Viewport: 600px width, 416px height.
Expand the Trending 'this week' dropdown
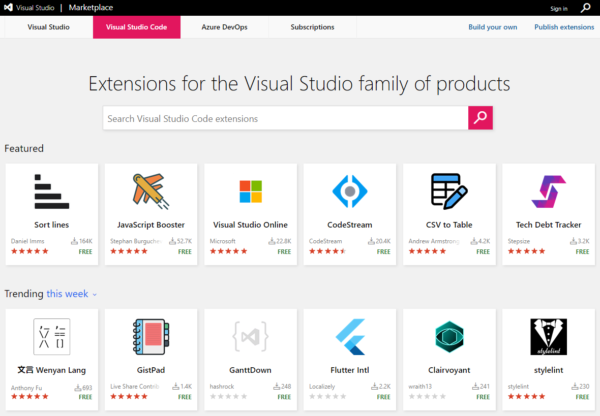tap(72, 294)
